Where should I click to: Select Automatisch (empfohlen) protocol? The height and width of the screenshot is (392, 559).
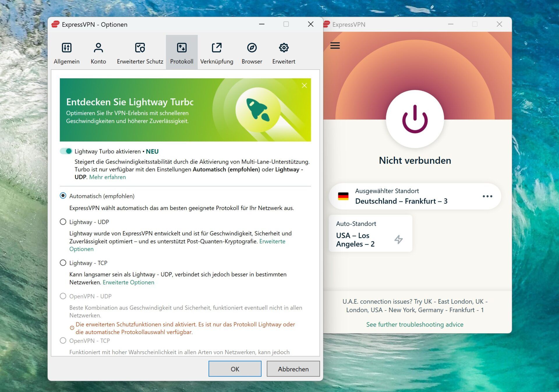[x=63, y=196]
